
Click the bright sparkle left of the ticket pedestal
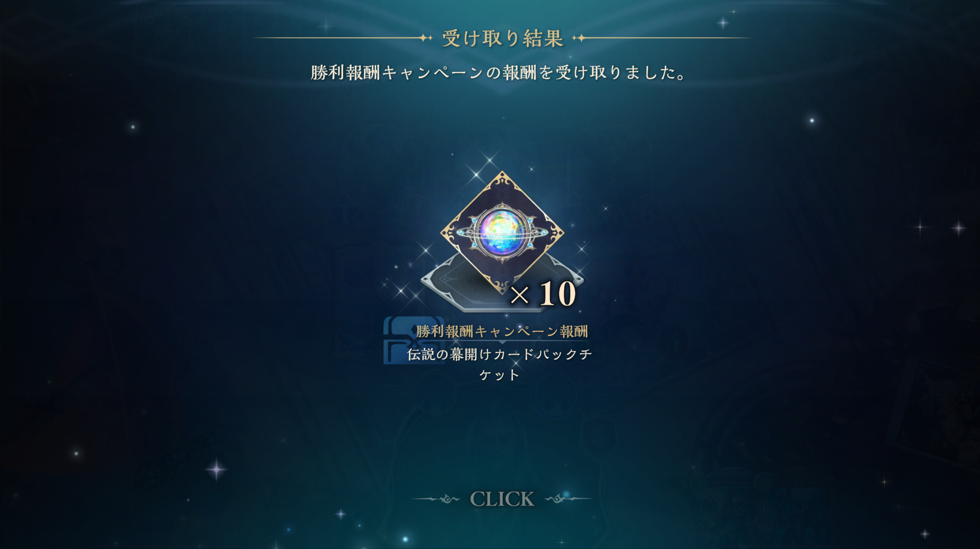pos(401,290)
